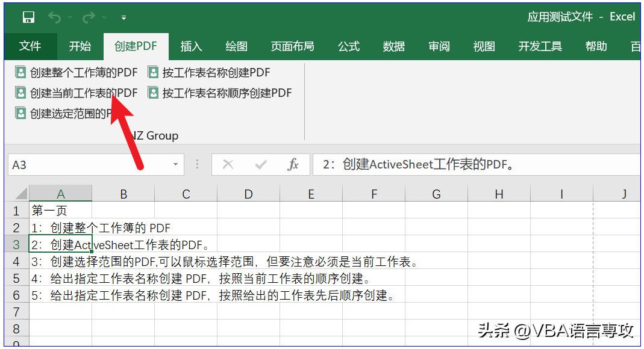Click the 创建整个工作簿的PDF button
Viewport: 644px width, 349px height.
76,73
